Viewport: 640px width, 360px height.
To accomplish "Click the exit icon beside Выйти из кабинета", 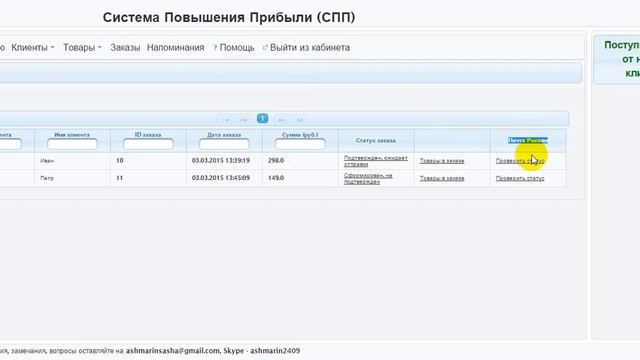I will (265, 48).
